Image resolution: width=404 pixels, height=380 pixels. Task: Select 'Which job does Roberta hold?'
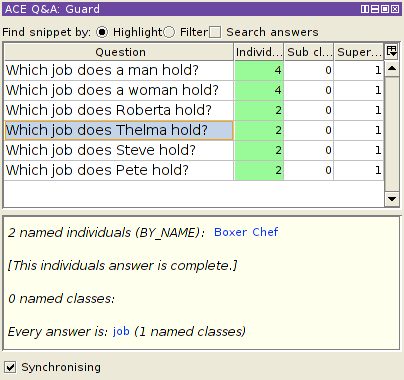point(119,110)
